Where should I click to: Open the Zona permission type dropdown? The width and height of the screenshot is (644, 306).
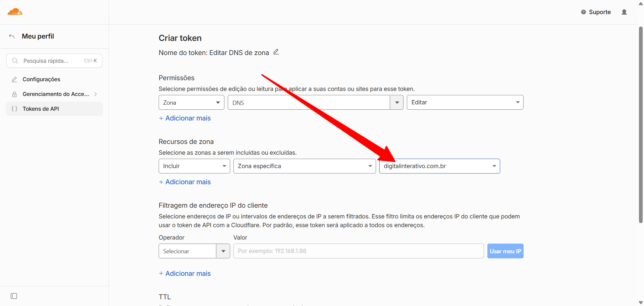point(191,102)
